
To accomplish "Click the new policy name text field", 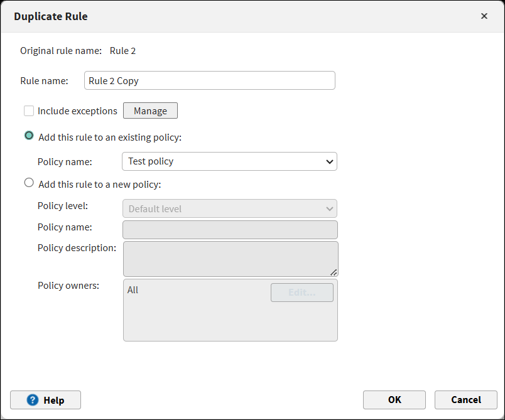I will click(x=230, y=229).
